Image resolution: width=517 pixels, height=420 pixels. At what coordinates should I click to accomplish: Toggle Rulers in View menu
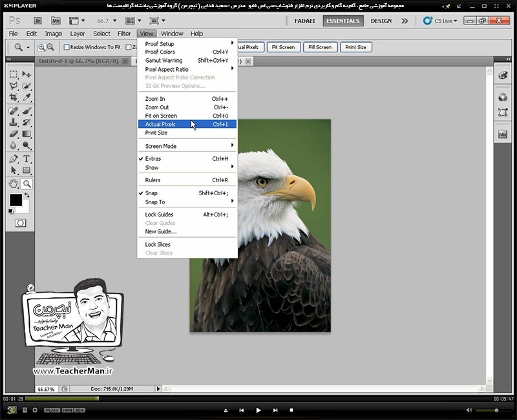[187, 180]
